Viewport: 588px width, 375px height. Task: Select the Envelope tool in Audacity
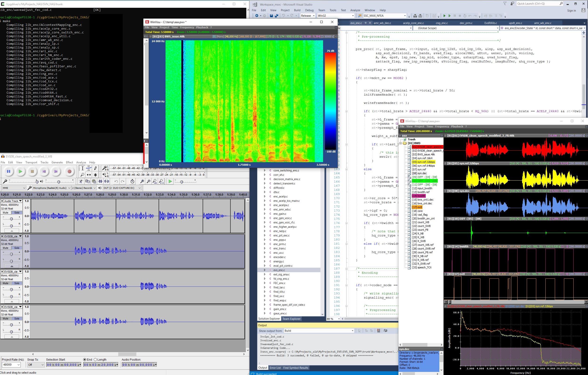tap(89, 168)
